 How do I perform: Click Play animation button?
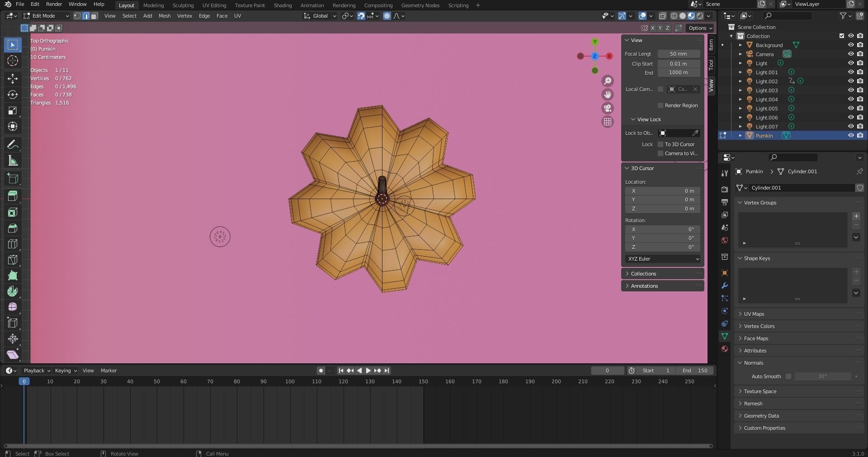tap(368, 371)
